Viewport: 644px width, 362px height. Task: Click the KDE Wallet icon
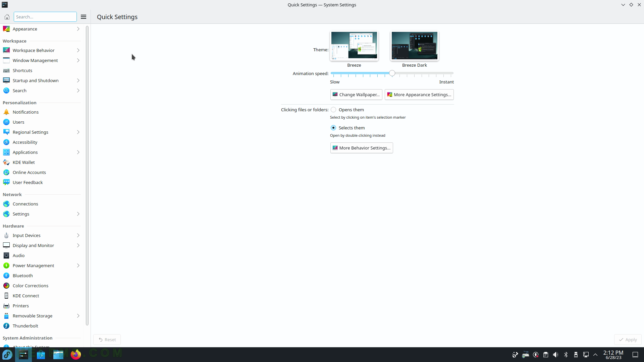point(6,162)
